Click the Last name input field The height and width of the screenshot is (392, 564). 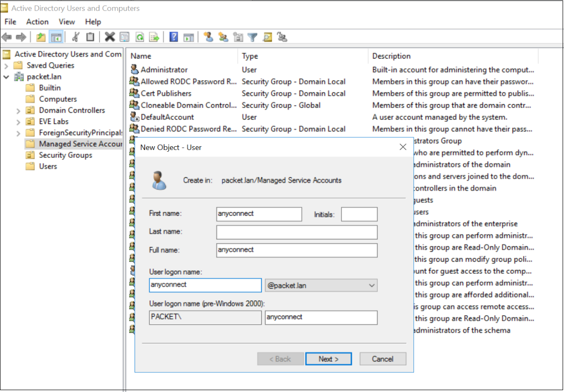coord(297,232)
